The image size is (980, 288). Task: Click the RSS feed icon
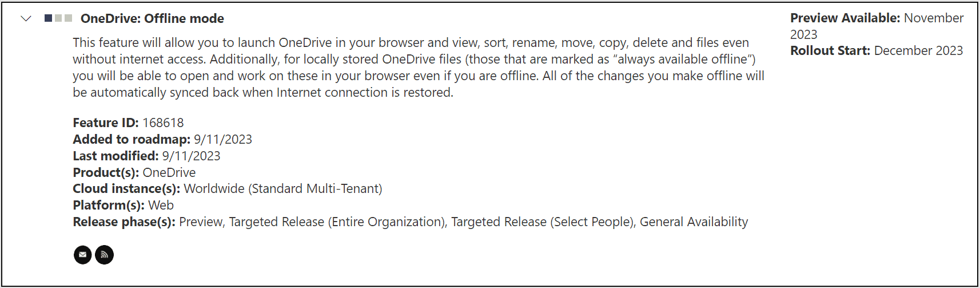(104, 255)
